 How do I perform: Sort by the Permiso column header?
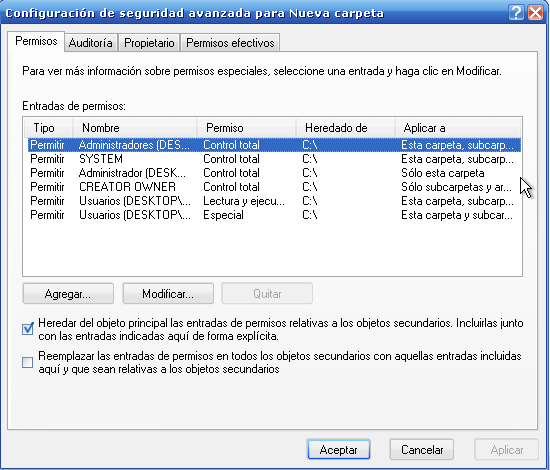pyautogui.click(x=246, y=128)
